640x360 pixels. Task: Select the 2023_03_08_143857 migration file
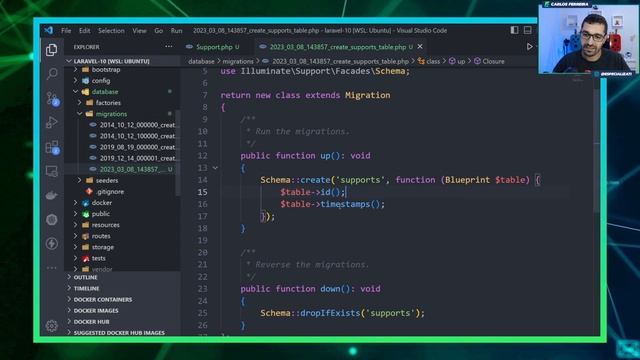tap(131, 169)
